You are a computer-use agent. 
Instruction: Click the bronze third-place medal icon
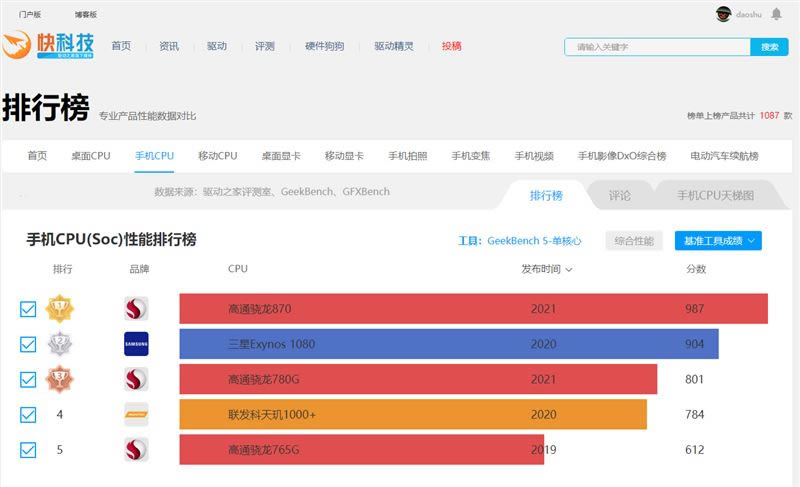tap(60, 379)
